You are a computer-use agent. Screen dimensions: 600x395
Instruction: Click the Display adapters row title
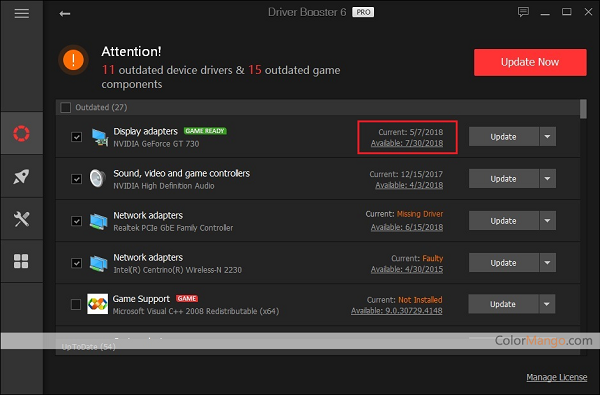(145, 131)
